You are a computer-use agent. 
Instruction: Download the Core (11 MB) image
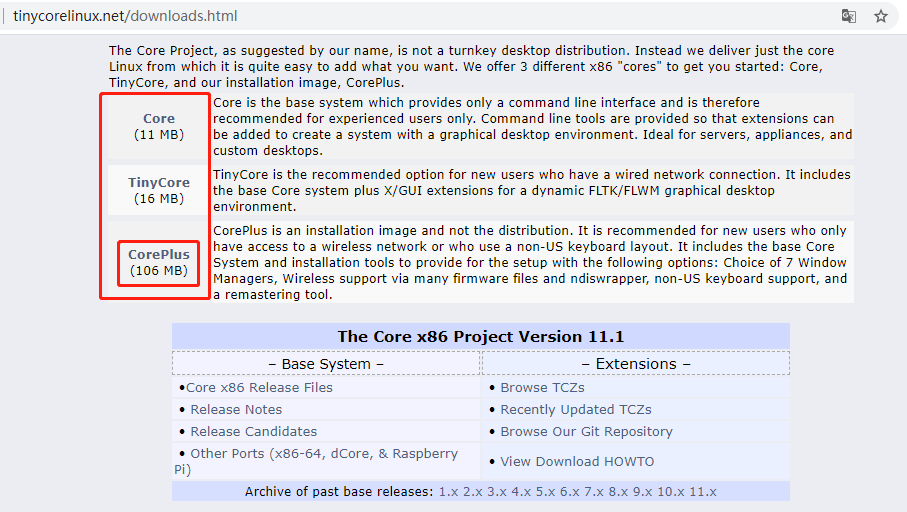pyautogui.click(x=159, y=119)
